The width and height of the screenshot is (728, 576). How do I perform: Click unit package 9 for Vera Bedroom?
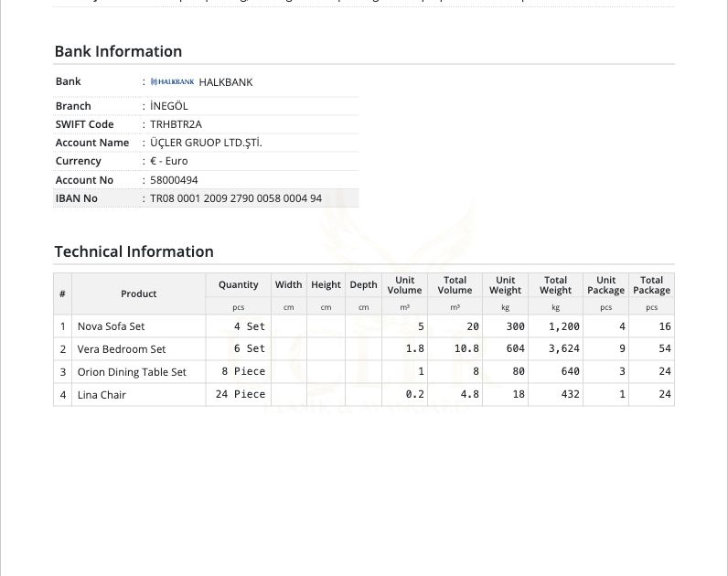(x=622, y=348)
